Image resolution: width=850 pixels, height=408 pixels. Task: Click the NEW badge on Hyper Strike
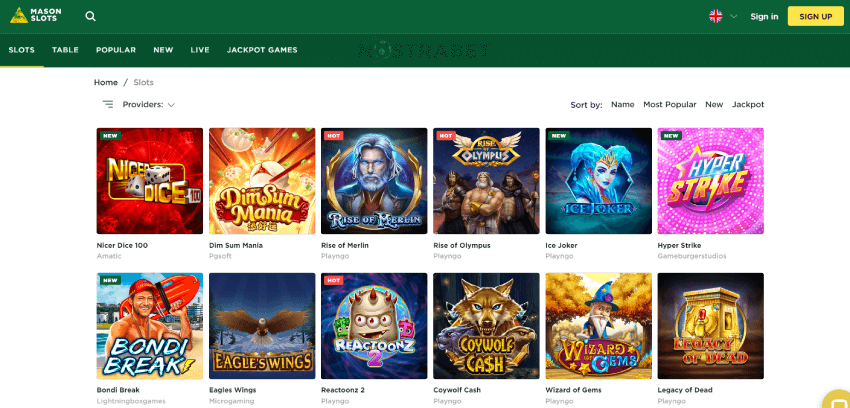tap(671, 135)
